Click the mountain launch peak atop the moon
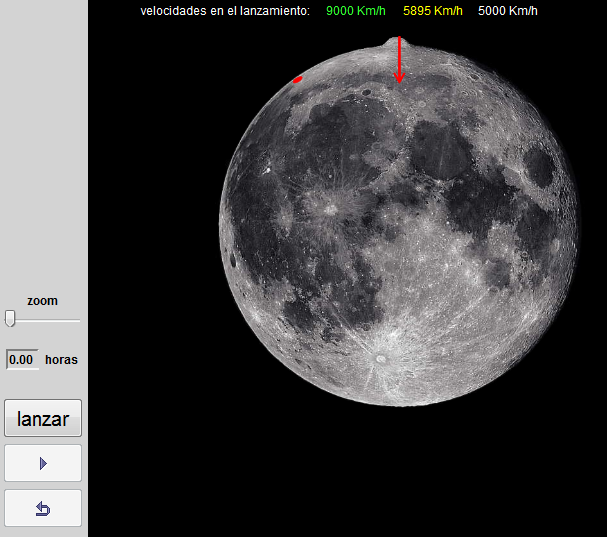 point(398,42)
